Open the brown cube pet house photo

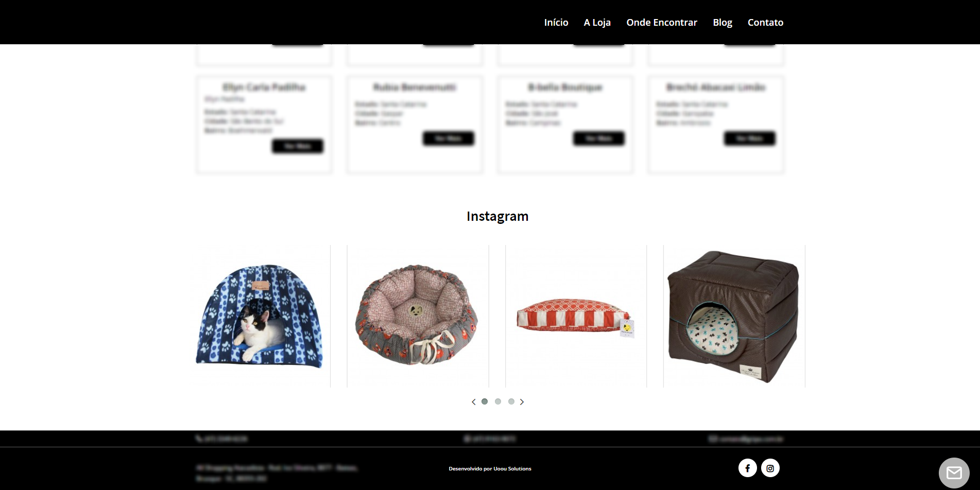pyautogui.click(x=734, y=316)
